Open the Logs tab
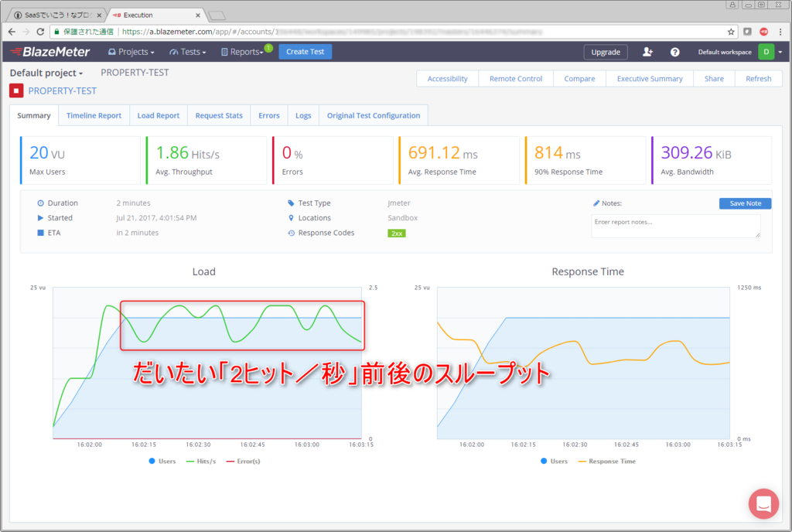 (x=303, y=115)
